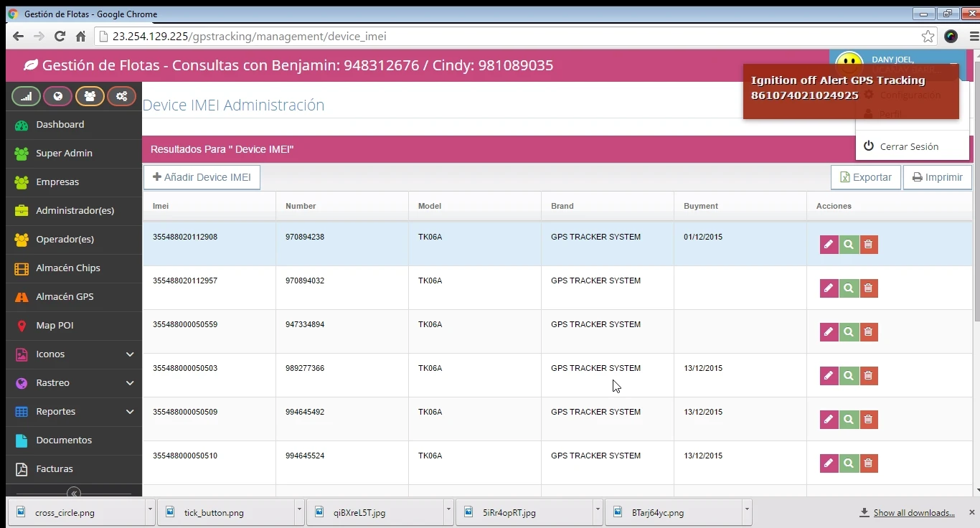Click the signal bars icon in sidebar top
The image size is (980, 528).
pos(27,96)
